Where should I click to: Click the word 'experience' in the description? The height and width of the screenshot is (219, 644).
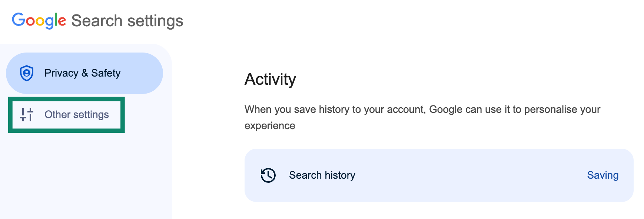coord(270,126)
